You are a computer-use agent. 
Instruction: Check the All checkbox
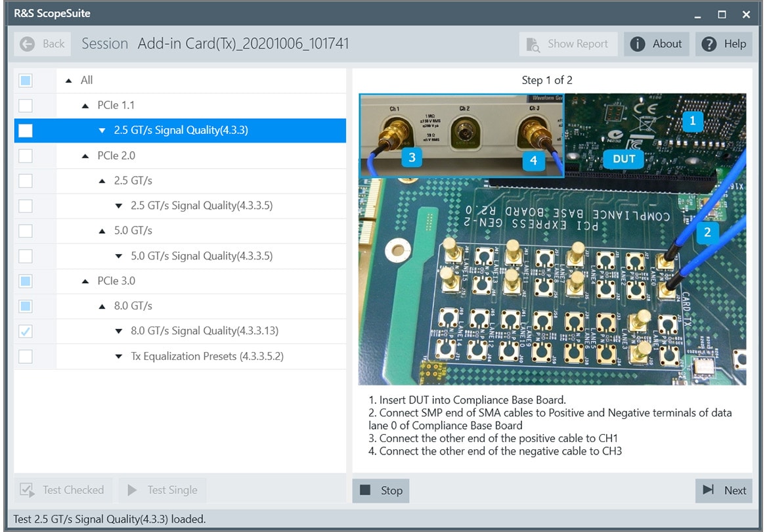pyautogui.click(x=24, y=80)
